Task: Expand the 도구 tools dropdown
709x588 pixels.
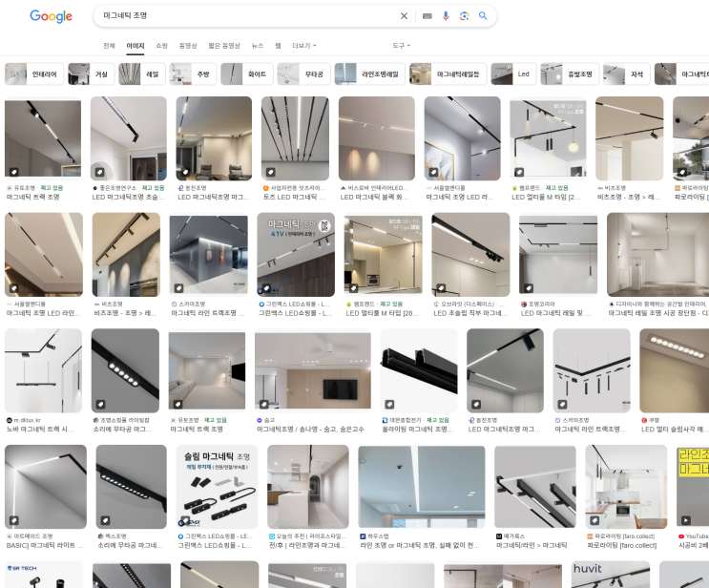Action: pos(401,46)
